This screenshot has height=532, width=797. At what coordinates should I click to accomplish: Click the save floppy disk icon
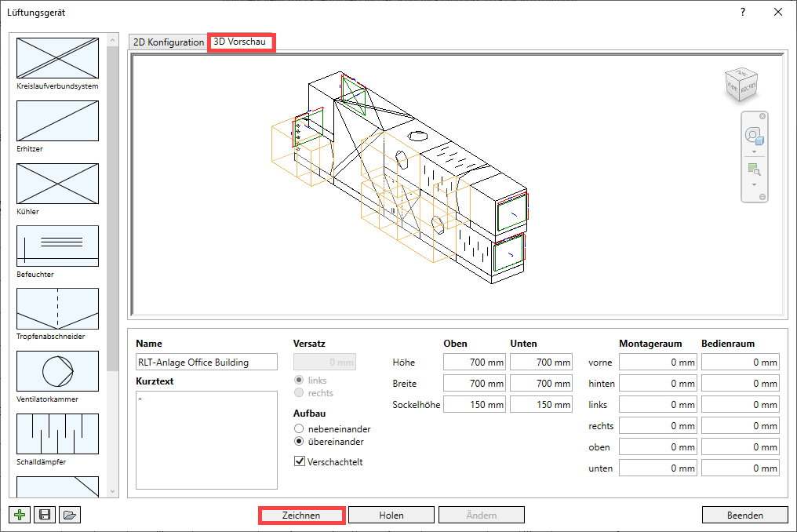click(x=45, y=515)
